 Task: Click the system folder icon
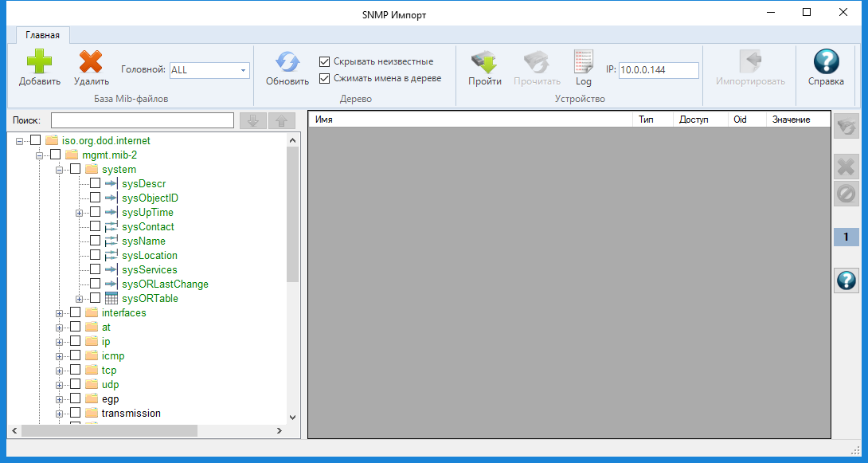tap(92, 170)
